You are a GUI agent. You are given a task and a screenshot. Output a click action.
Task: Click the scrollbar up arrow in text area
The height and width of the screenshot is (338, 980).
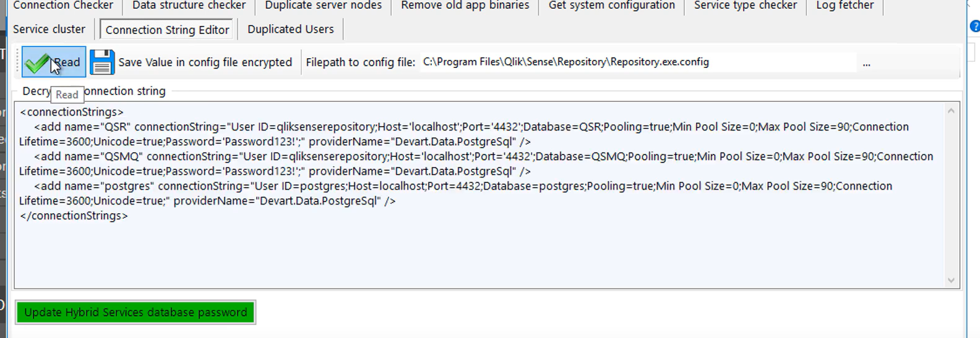point(951,111)
